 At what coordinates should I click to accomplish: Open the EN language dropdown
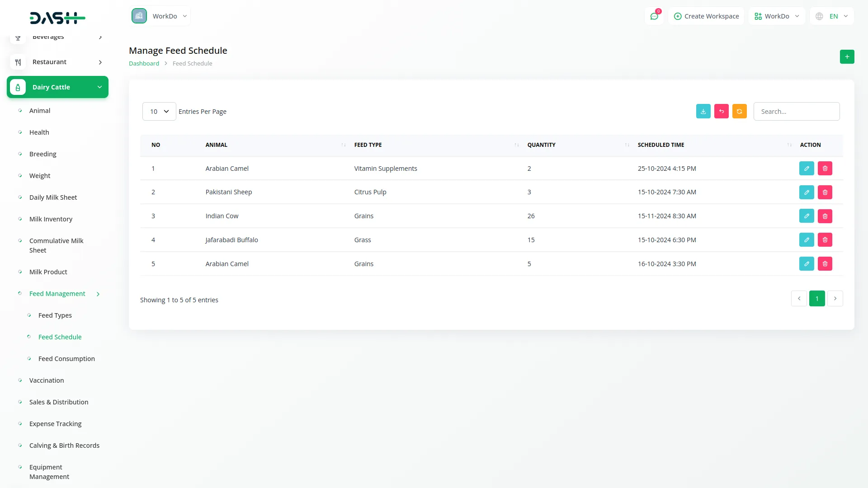[832, 16]
